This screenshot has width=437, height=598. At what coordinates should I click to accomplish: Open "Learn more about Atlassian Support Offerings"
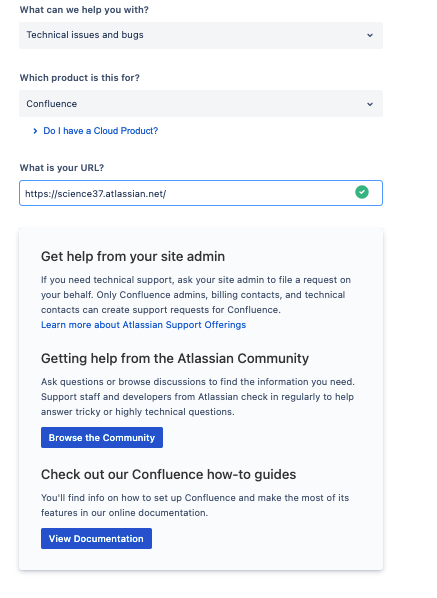[143, 325]
